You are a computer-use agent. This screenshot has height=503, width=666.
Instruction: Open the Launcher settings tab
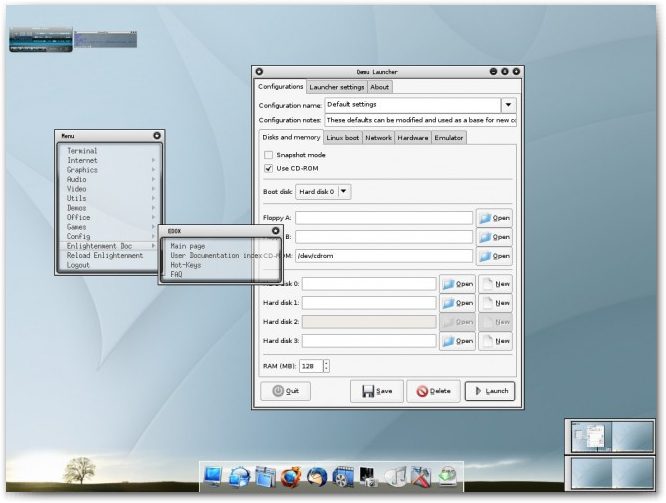pyautogui.click(x=337, y=87)
